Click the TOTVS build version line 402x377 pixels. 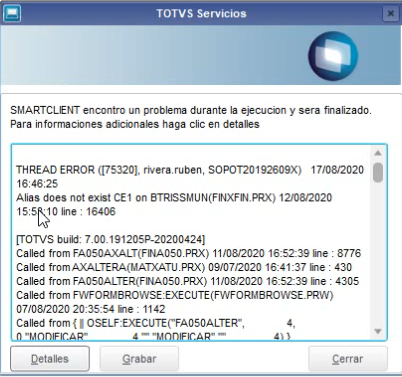pos(111,239)
